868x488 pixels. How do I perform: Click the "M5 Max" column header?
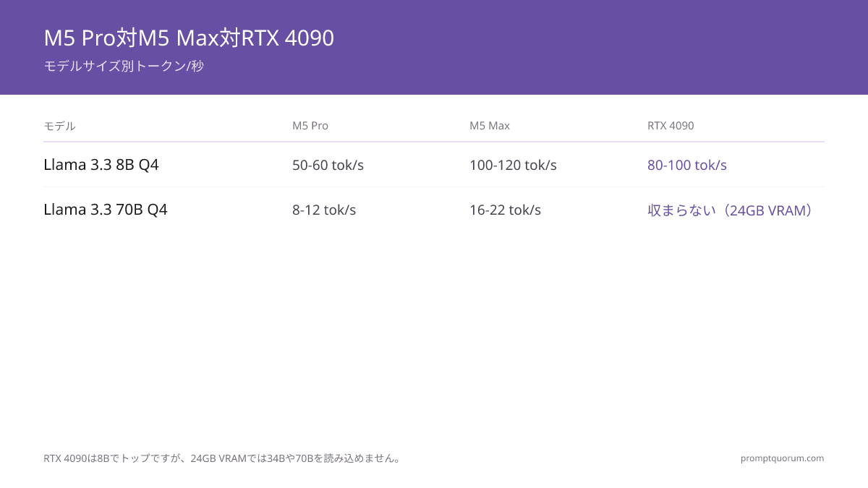[490, 126]
